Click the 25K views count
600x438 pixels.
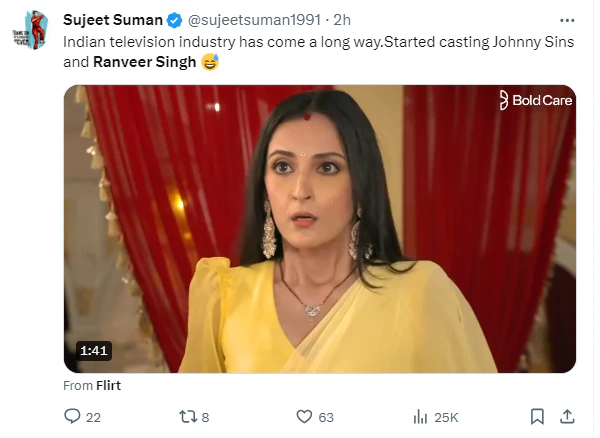coord(446,416)
